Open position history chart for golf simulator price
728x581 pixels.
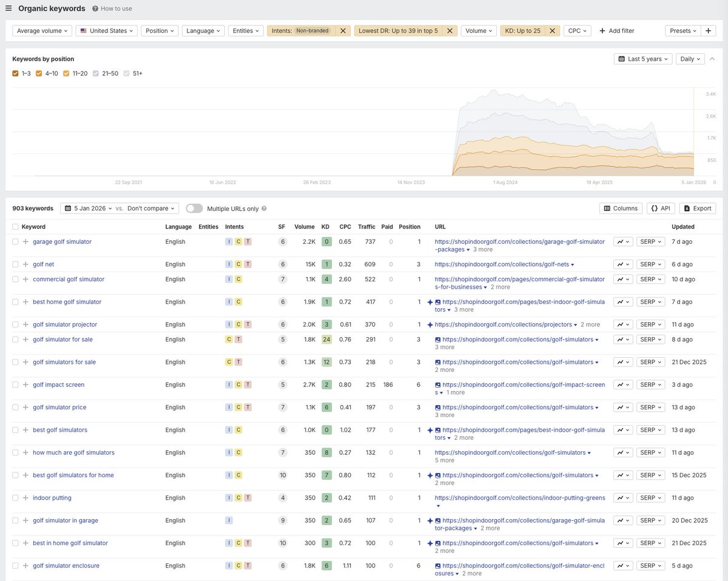[x=623, y=408]
